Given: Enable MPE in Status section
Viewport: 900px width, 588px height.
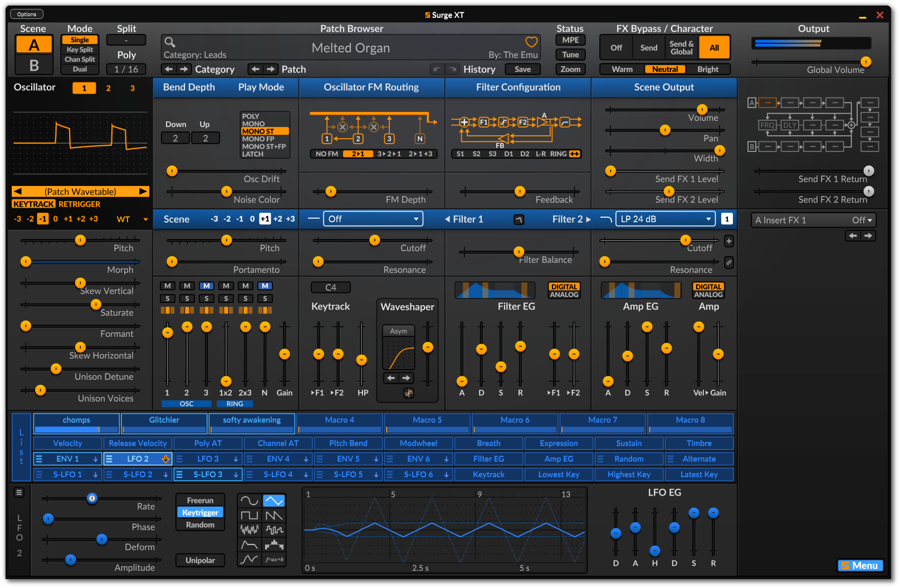Looking at the screenshot, I should 570,40.
